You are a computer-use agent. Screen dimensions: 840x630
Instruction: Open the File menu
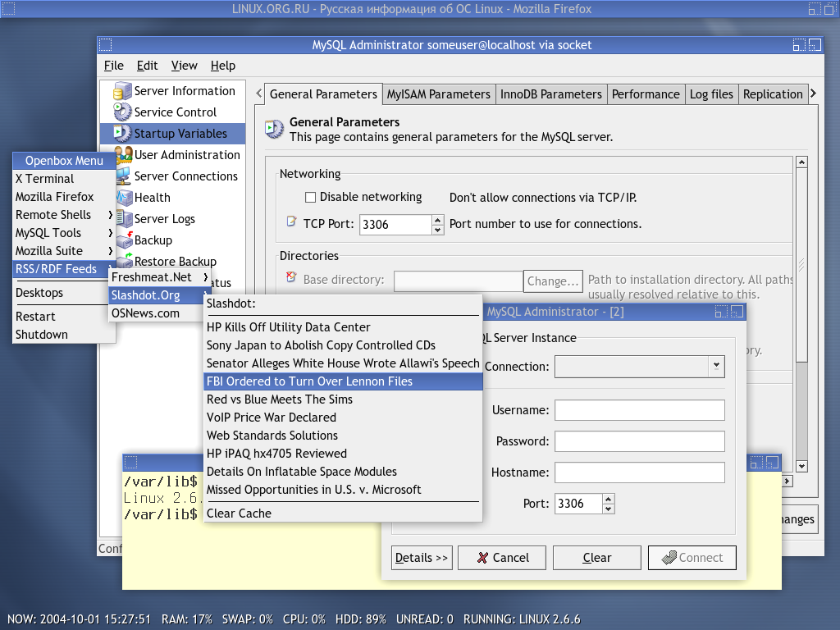coord(113,66)
